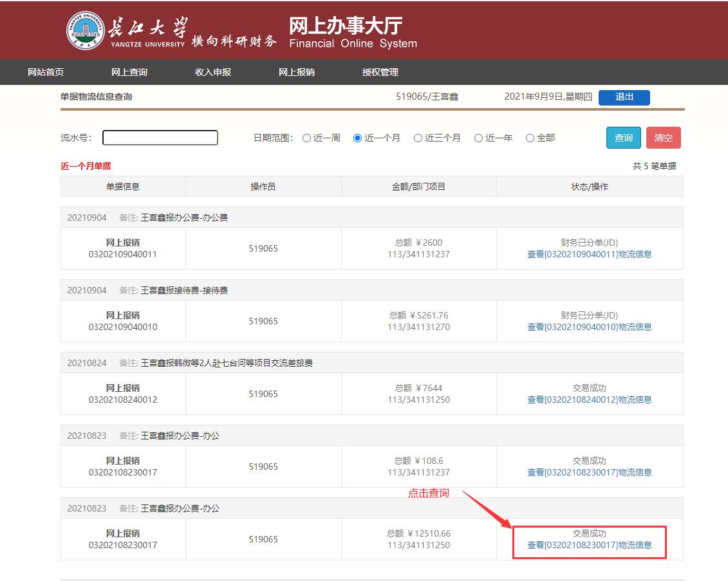Open the 网站首页 menu item
728x581 pixels.
pyautogui.click(x=46, y=72)
